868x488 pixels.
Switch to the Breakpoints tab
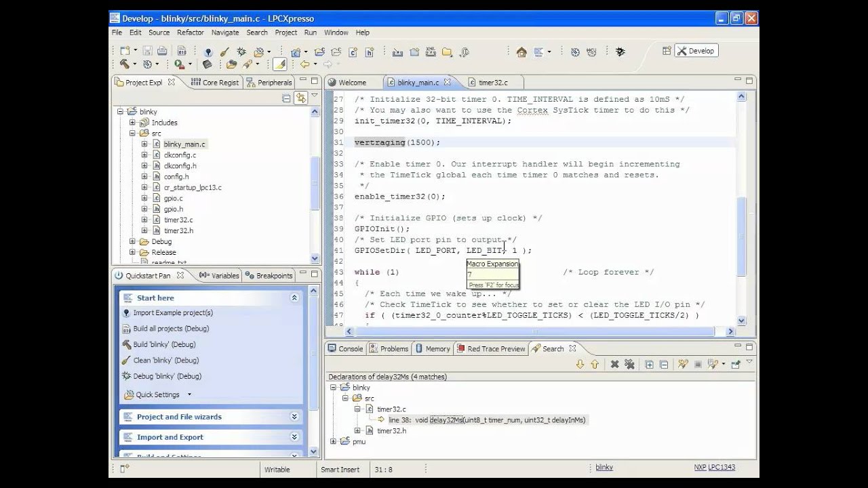[x=269, y=275]
